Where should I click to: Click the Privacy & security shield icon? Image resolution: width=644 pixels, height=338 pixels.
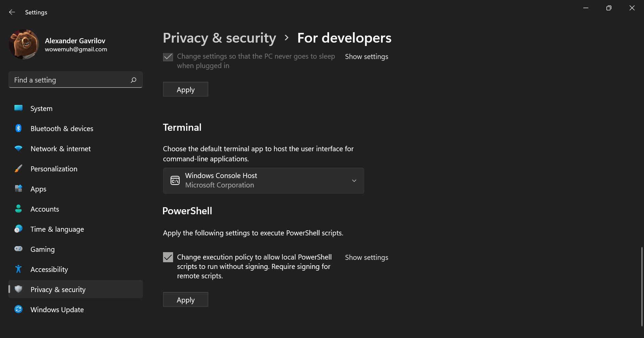pos(18,289)
